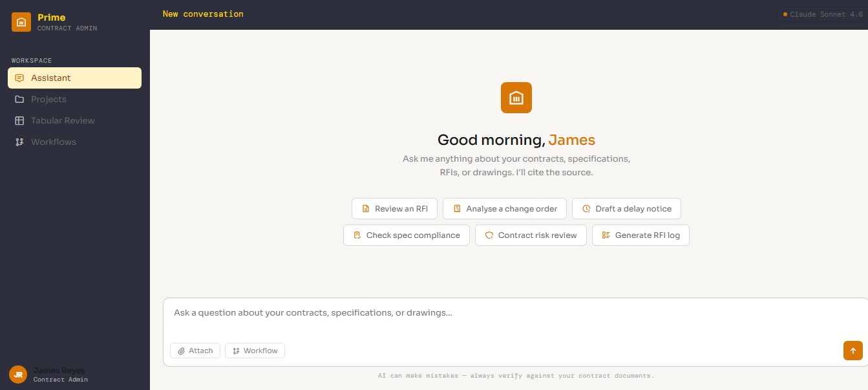868x390 pixels.
Task: Click the branch icon in Workflow button
Action: [236, 351]
